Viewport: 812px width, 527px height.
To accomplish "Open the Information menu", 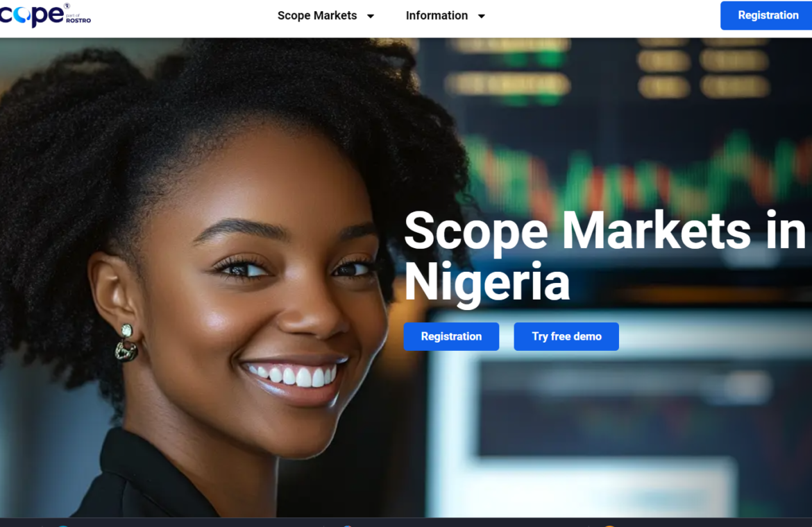I will pos(437,15).
